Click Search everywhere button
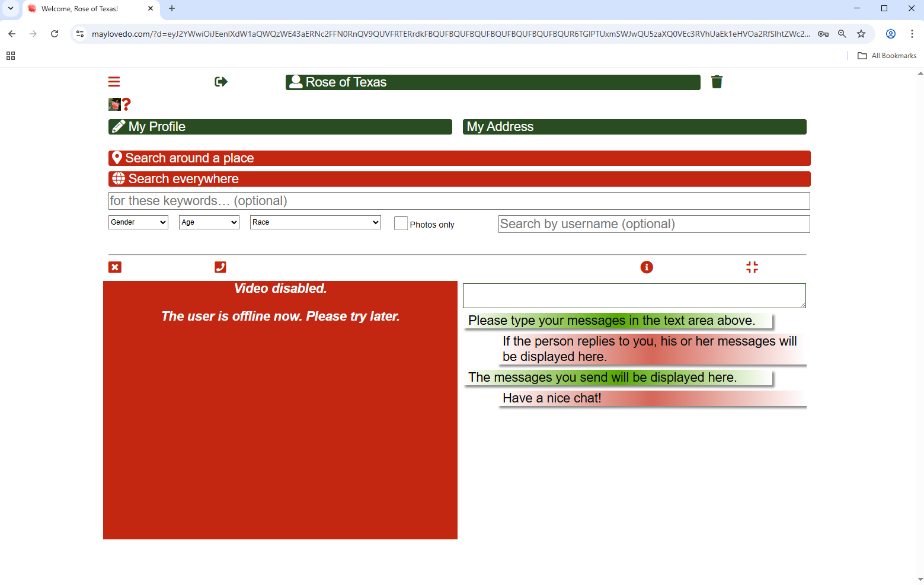The image size is (924, 585). click(459, 179)
